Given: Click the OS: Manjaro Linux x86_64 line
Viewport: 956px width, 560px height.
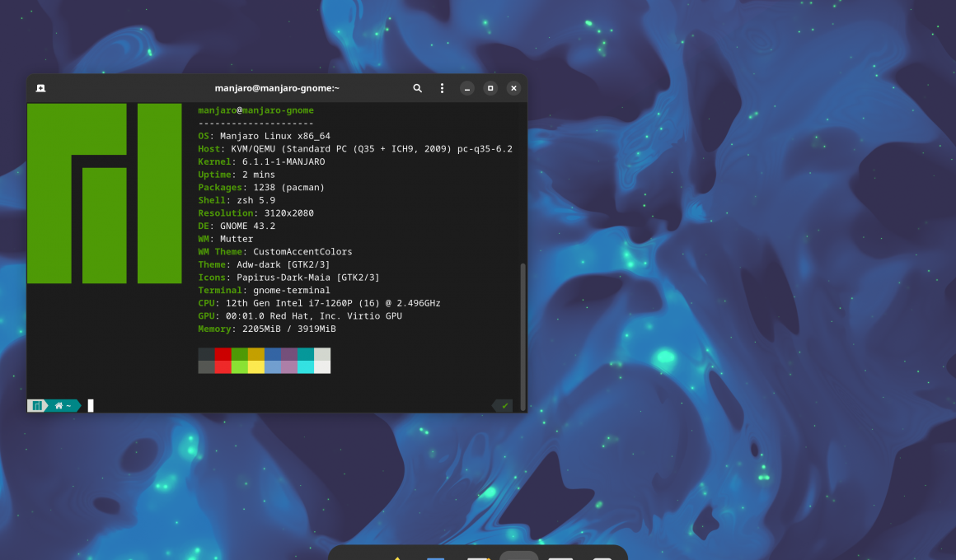Looking at the screenshot, I should 264,136.
